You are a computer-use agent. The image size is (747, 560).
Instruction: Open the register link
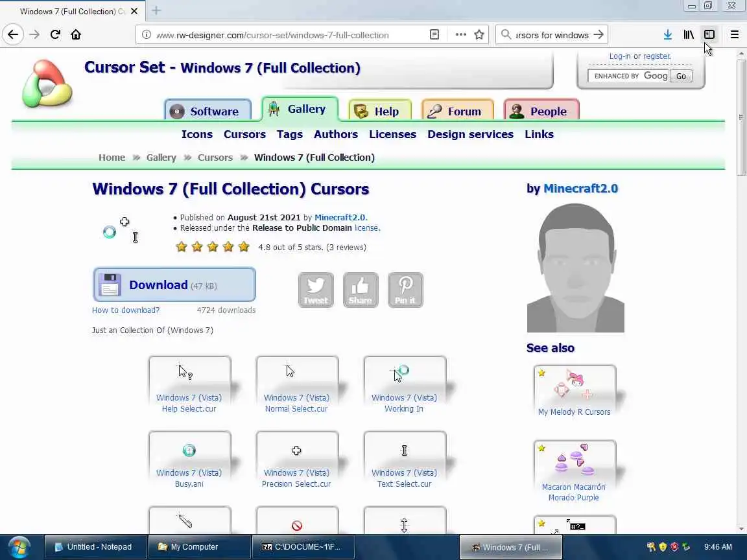657,56
